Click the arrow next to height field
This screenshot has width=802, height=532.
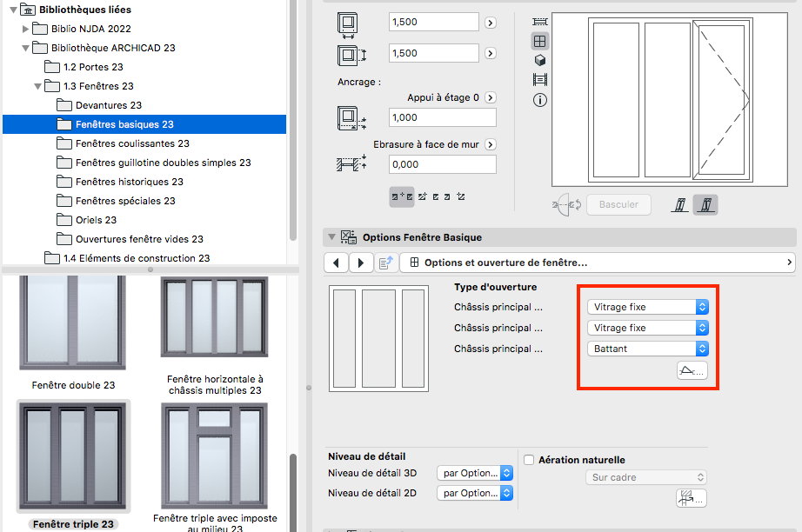490,53
